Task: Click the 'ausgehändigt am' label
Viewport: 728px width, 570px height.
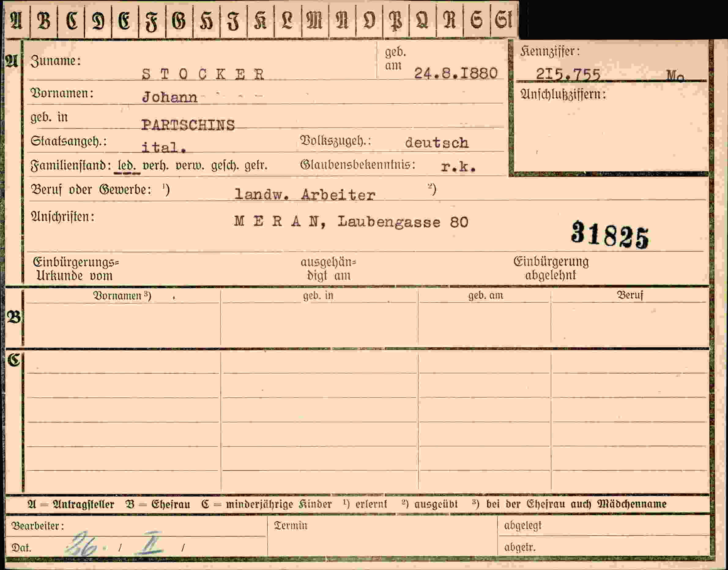Action: (329, 269)
